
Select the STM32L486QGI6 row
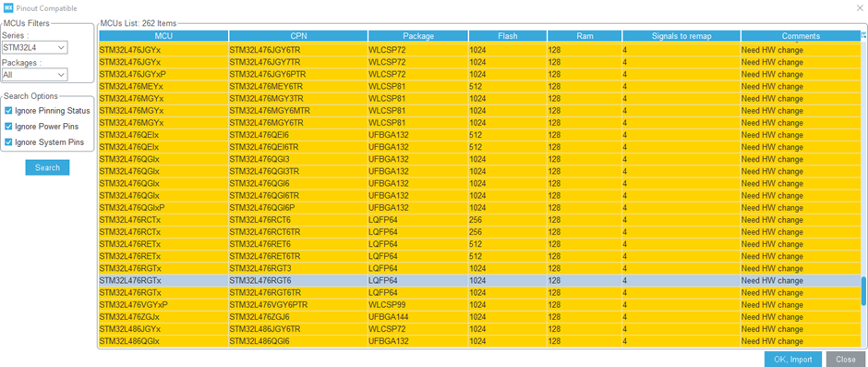coord(480,341)
